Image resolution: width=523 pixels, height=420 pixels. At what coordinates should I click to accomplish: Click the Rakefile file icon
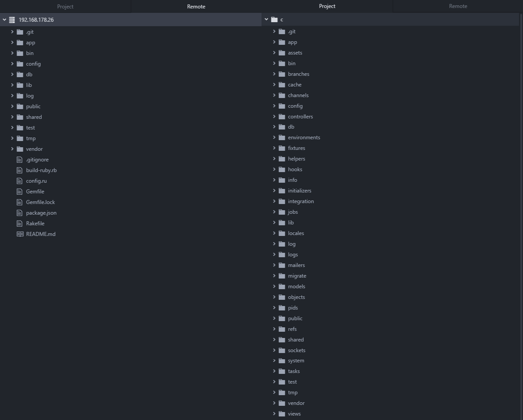click(20, 223)
